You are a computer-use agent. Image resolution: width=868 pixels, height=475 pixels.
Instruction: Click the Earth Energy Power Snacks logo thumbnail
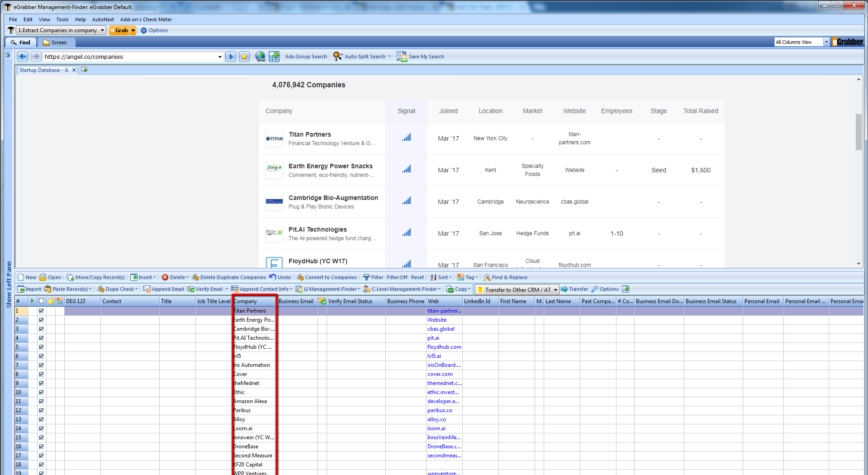point(274,170)
